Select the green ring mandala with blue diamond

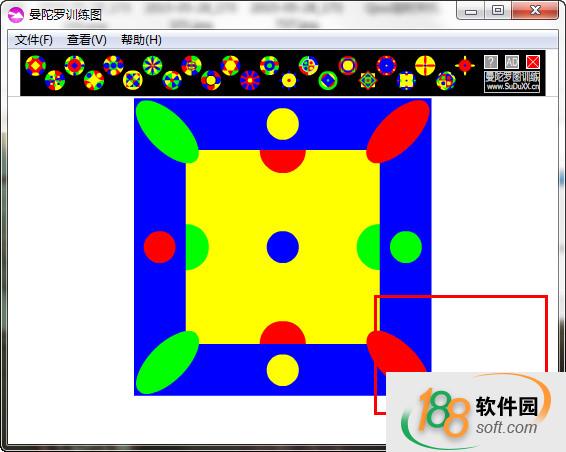click(x=328, y=81)
